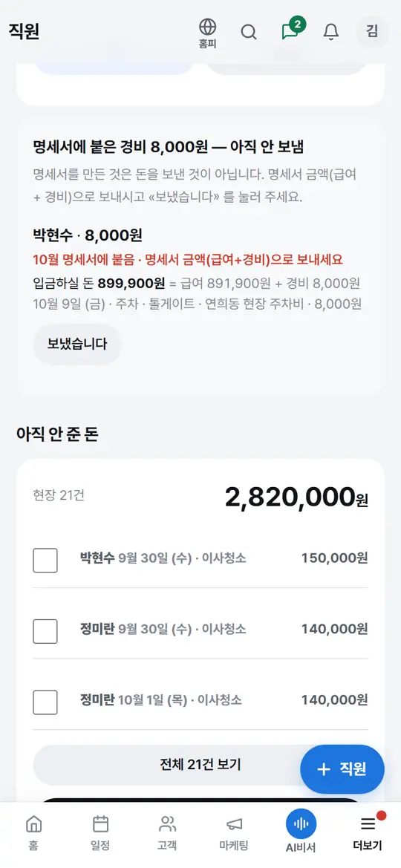Open 고객 customers tab
The height and width of the screenshot is (868, 401).
(167, 832)
